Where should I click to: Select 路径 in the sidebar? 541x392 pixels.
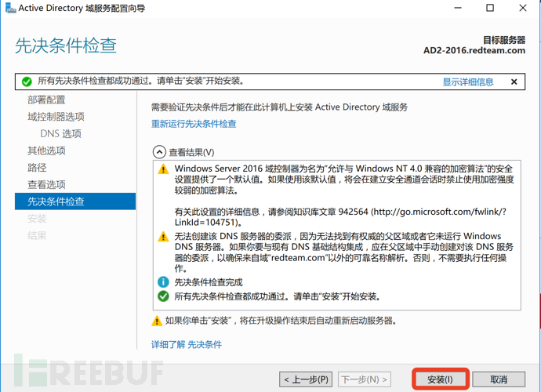tap(37, 167)
